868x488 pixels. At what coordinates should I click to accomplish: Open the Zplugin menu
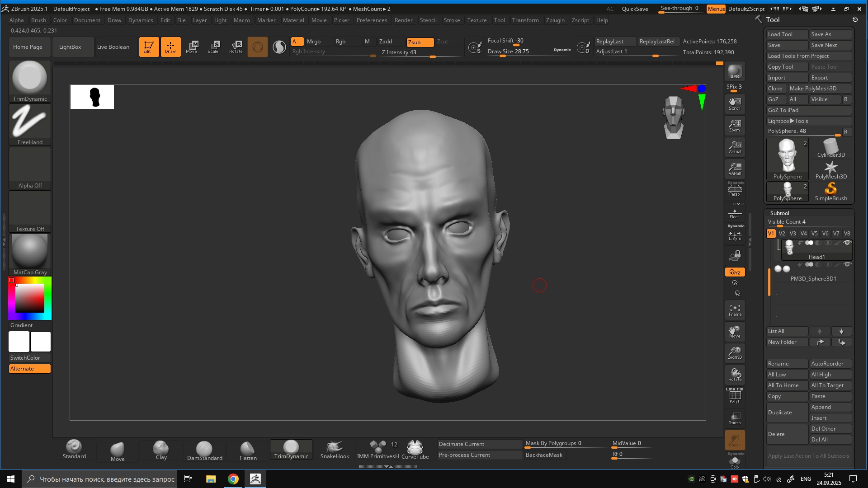555,20
